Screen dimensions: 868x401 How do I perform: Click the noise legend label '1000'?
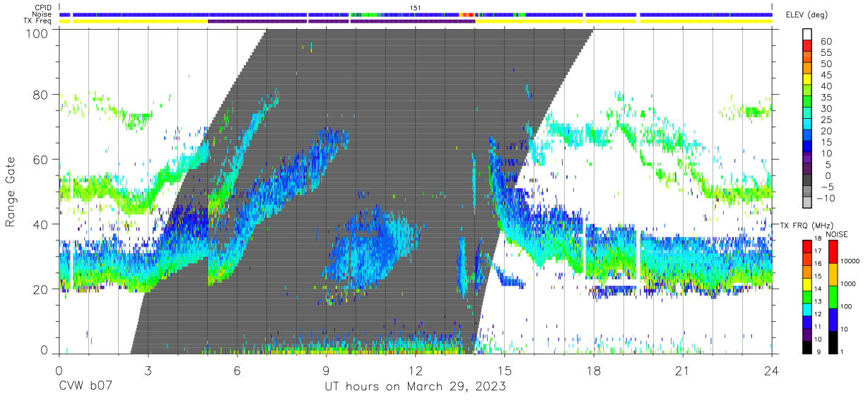(848, 284)
